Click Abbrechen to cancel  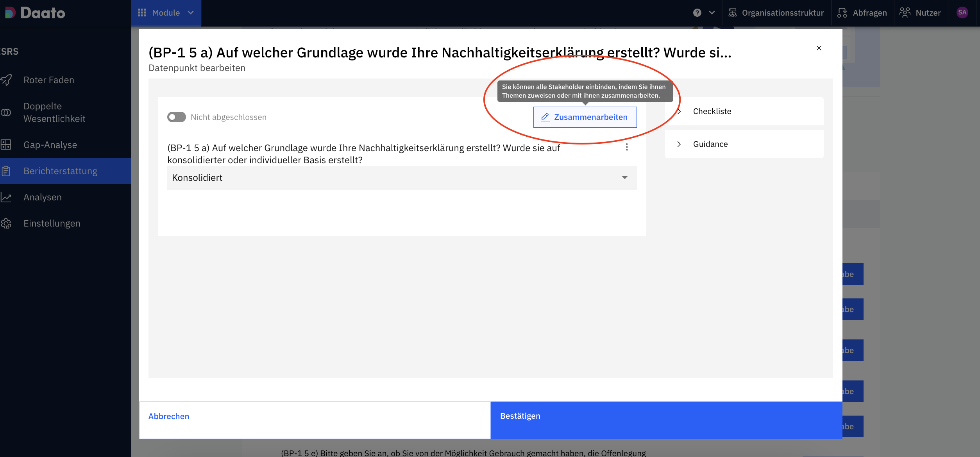[x=169, y=416]
